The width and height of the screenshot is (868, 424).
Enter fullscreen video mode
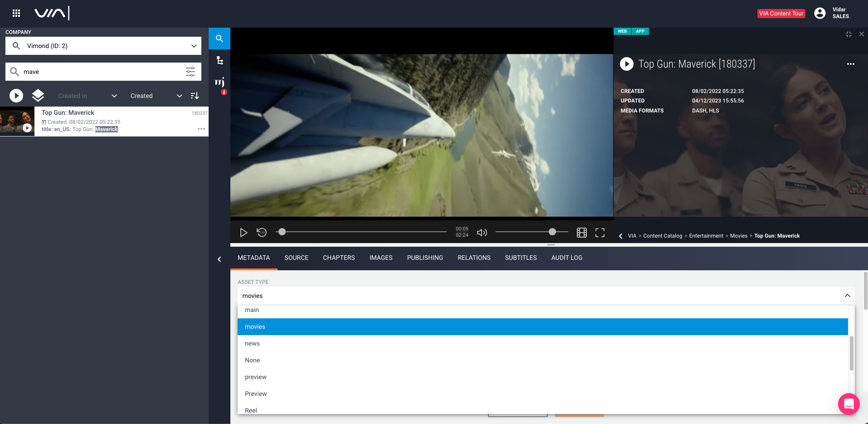point(600,233)
